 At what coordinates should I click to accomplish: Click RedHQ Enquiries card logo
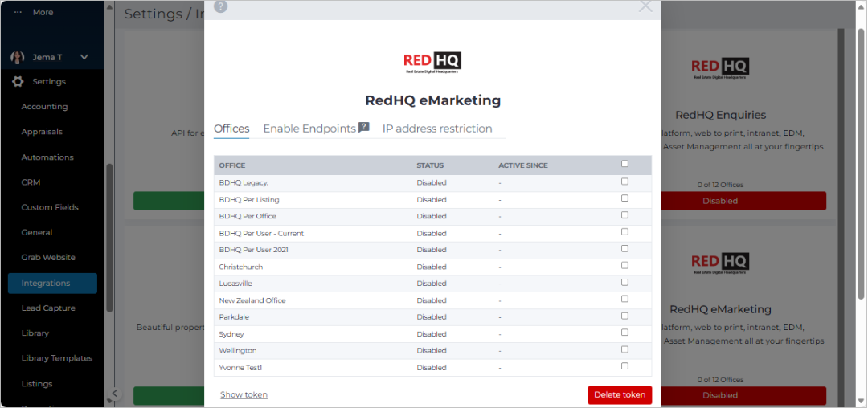(x=720, y=68)
